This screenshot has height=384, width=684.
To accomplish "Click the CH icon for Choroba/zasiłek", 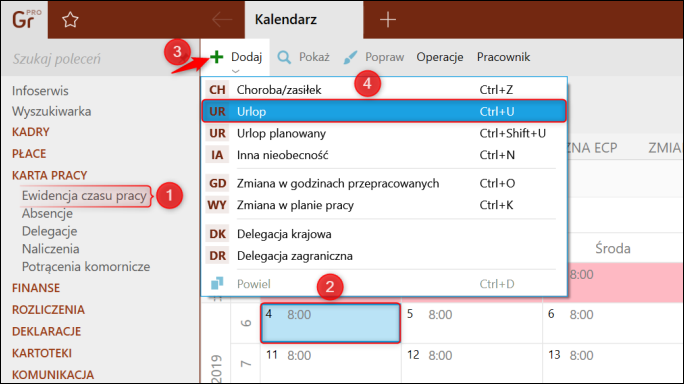I will [217, 89].
